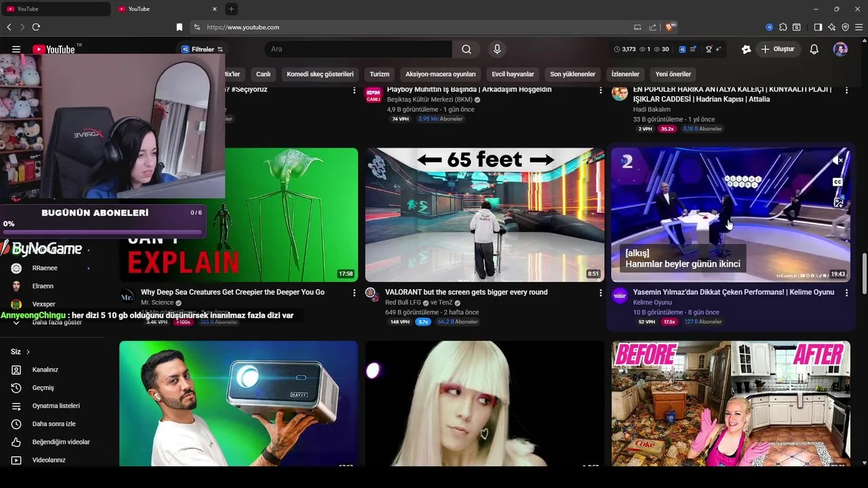This screenshot has width=868, height=488.
Task: Open options menu for Deep Sea Creatures video
Action: [x=354, y=293]
